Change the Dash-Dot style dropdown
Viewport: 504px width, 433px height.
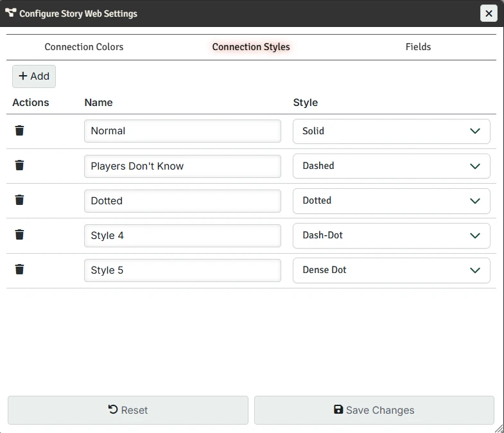click(x=391, y=235)
